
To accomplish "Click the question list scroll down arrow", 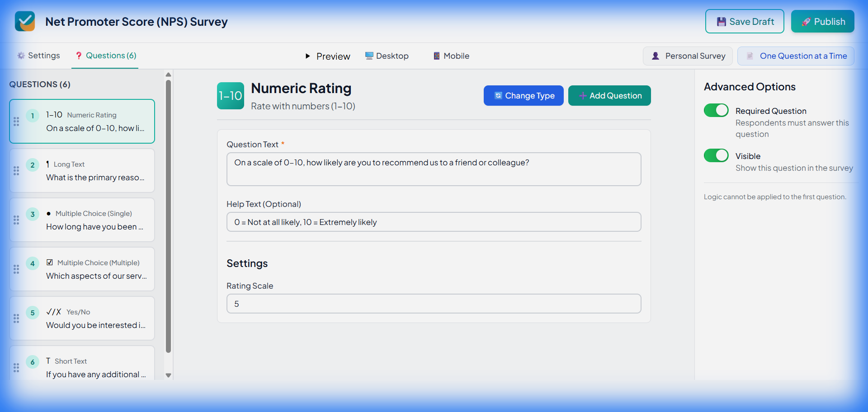I will [168, 375].
